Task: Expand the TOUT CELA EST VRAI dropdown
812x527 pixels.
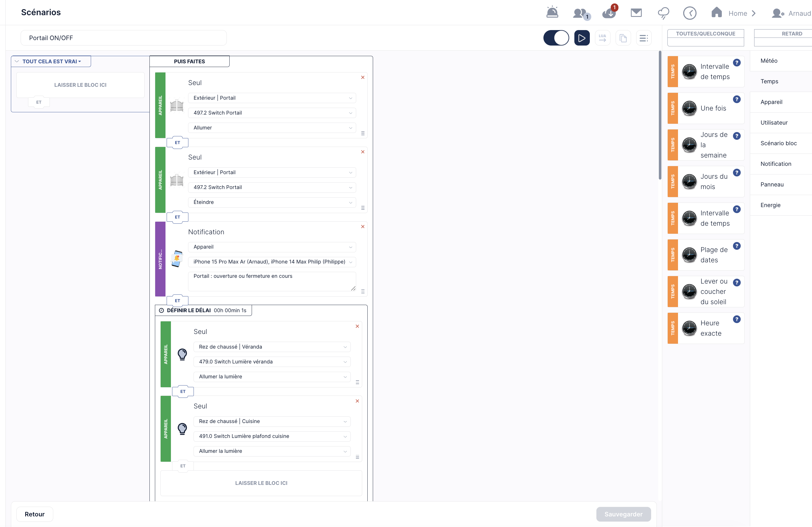Action: pyautogui.click(x=51, y=62)
